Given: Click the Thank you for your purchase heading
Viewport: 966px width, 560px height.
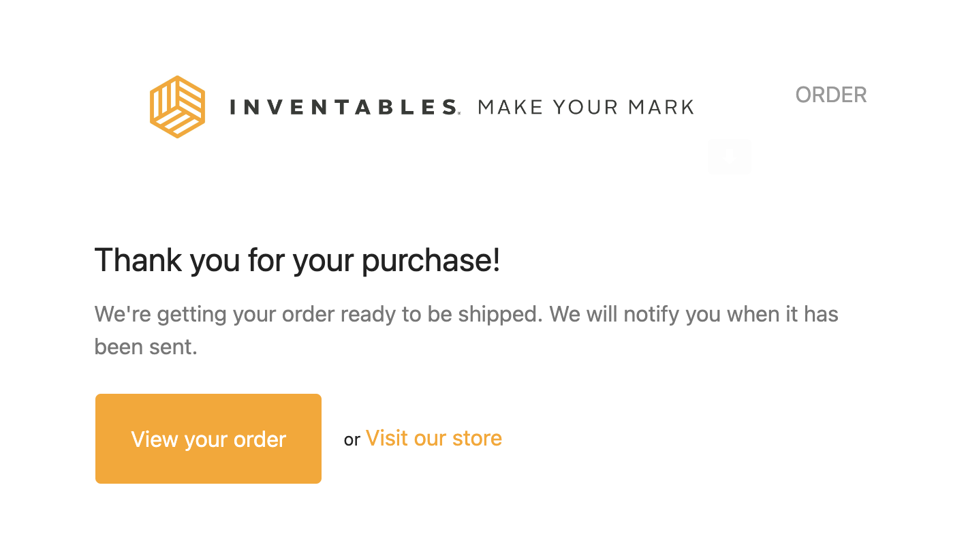Looking at the screenshot, I should click(x=297, y=260).
